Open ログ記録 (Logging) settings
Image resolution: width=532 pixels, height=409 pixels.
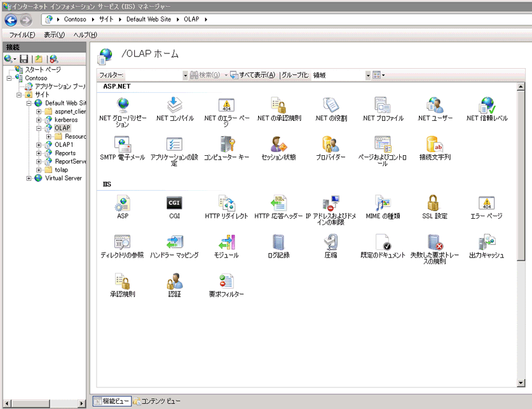pos(277,246)
